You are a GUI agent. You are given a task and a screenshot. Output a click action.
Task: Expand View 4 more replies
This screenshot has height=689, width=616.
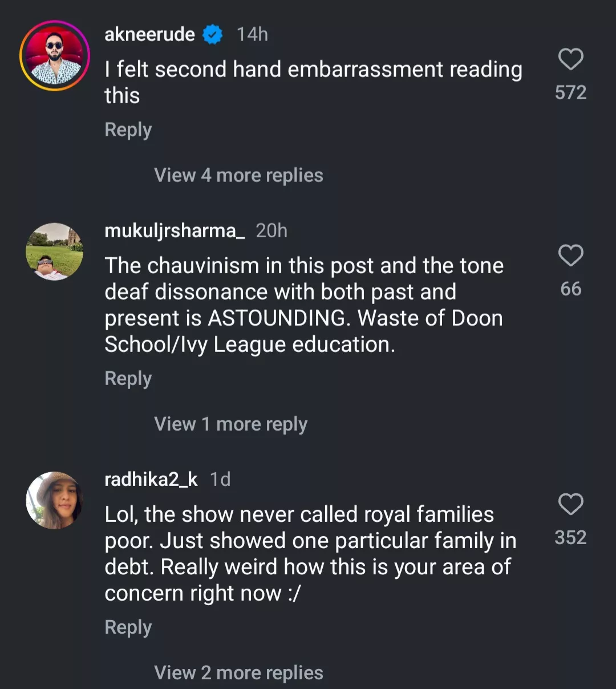238,175
